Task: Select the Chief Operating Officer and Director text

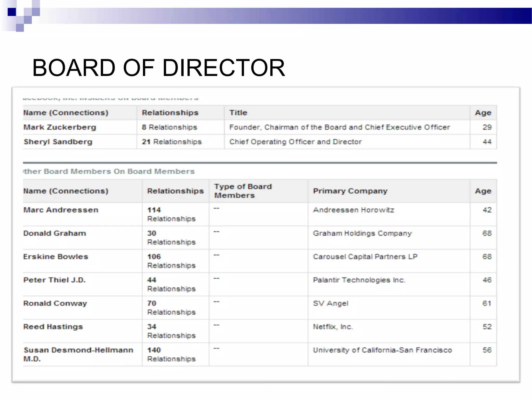Action: [295, 142]
